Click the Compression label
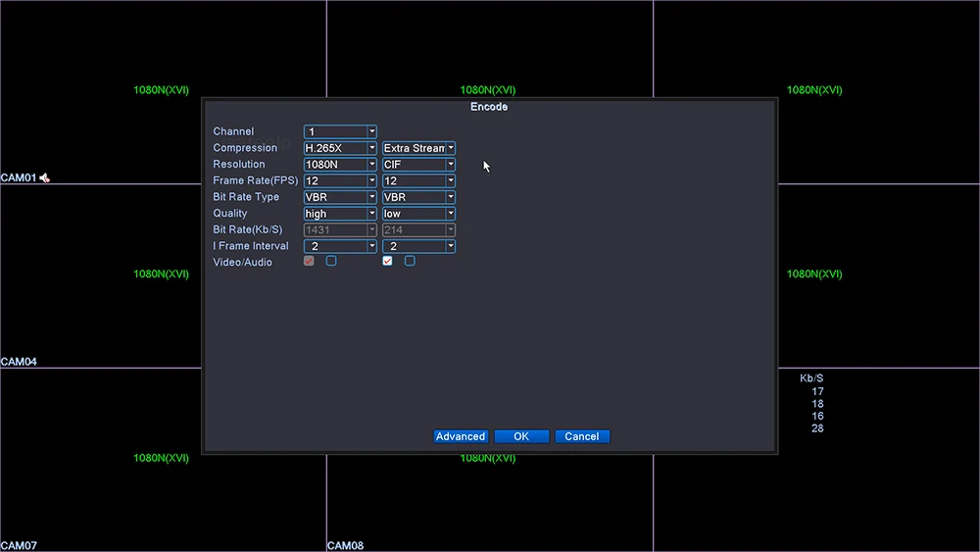This screenshot has width=980, height=552. 245,148
